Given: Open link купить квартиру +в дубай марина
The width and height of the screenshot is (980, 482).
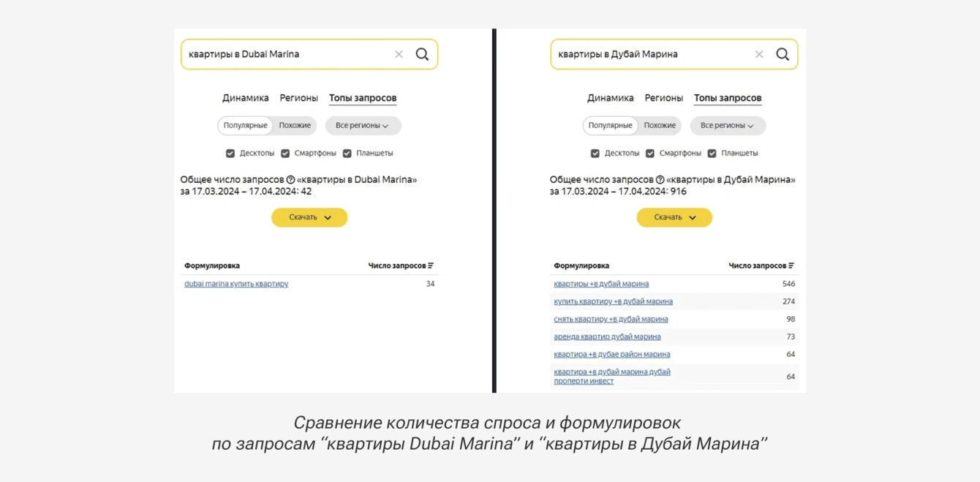Looking at the screenshot, I should tap(613, 301).
